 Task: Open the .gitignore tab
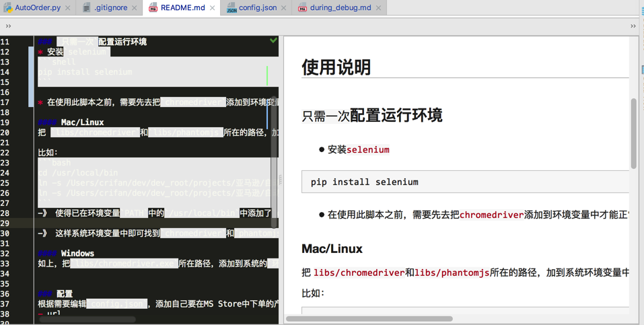pyautogui.click(x=110, y=7)
